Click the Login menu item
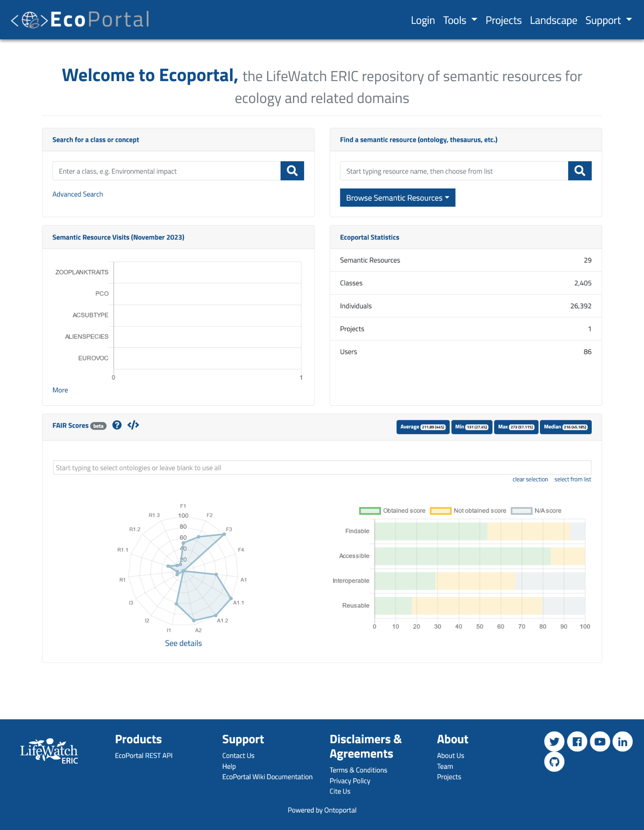The height and width of the screenshot is (830, 644). pyautogui.click(x=423, y=20)
